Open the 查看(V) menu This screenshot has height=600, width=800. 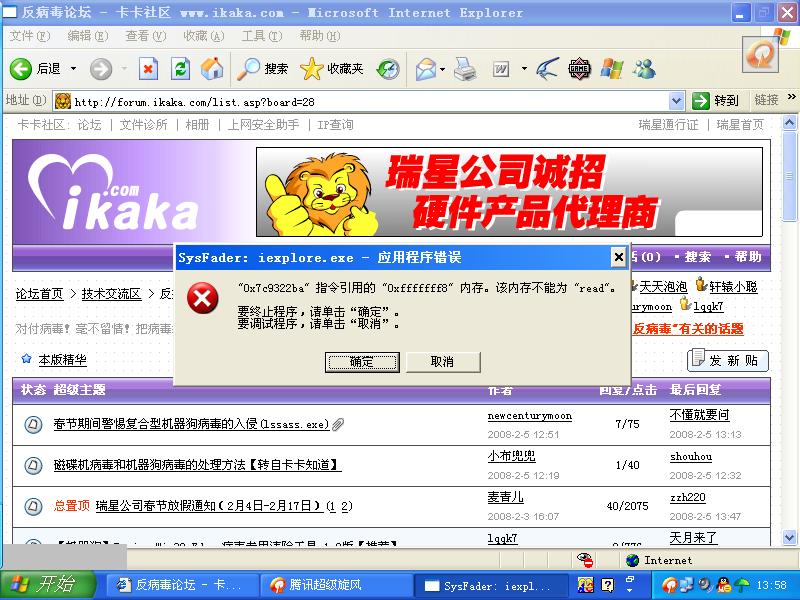tap(146, 36)
